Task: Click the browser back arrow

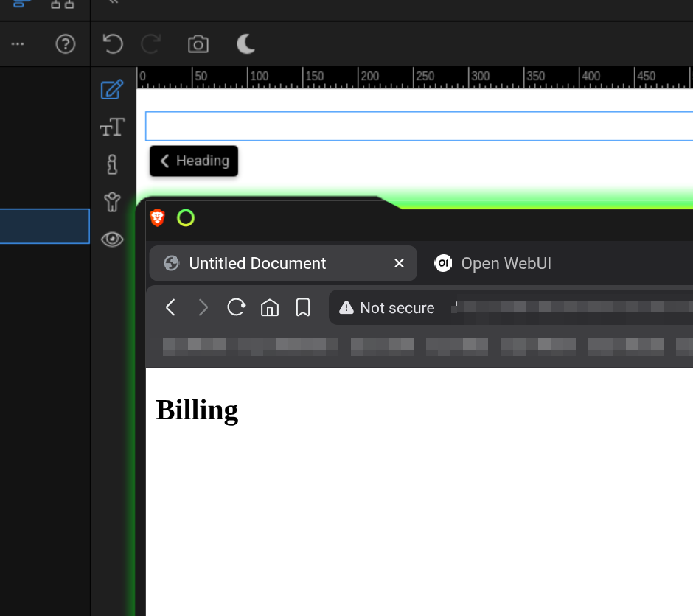Action: (x=170, y=307)
